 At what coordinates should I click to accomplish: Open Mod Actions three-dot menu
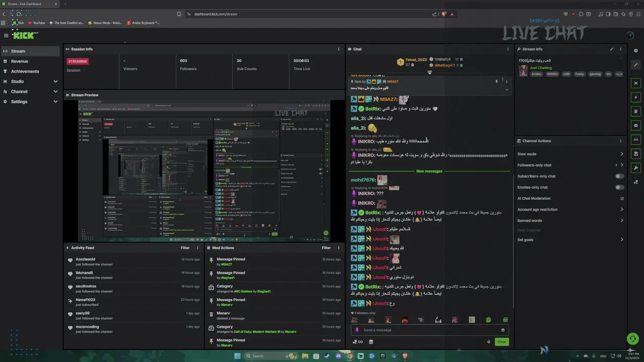339,248
